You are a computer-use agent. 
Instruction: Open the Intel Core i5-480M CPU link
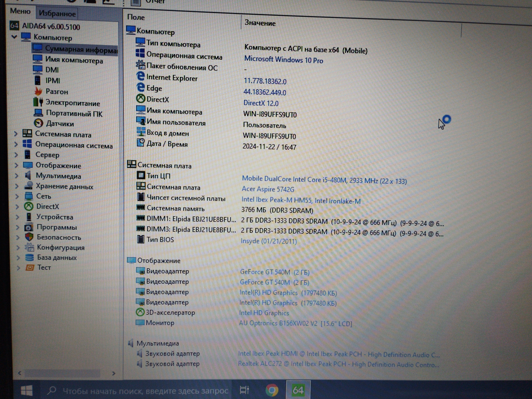click(324, 180)
